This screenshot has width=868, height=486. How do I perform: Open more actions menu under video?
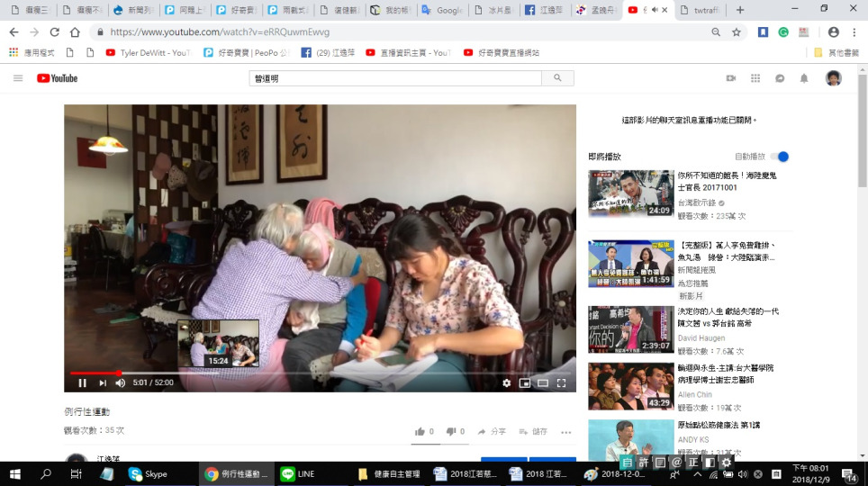[x=565, y=432]
